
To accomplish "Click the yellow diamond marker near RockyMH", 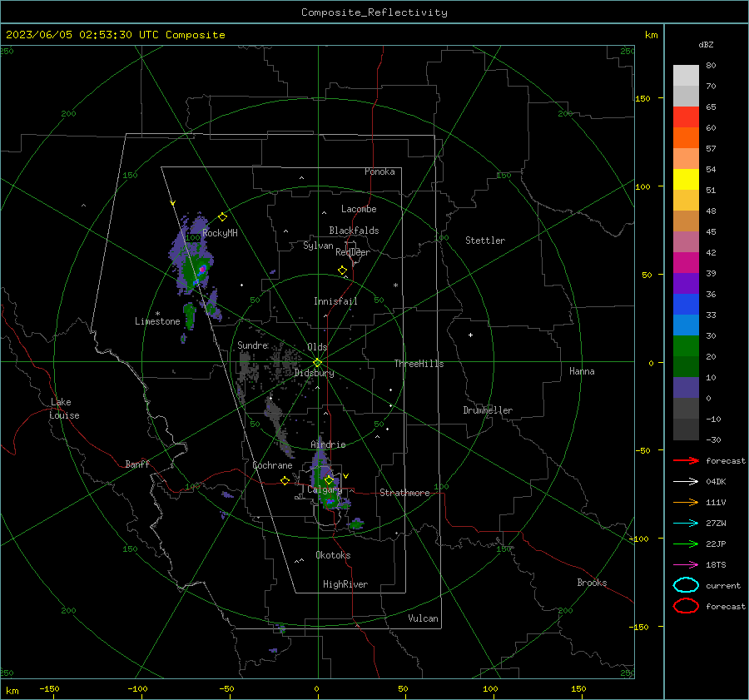I will tap(222, 217).
